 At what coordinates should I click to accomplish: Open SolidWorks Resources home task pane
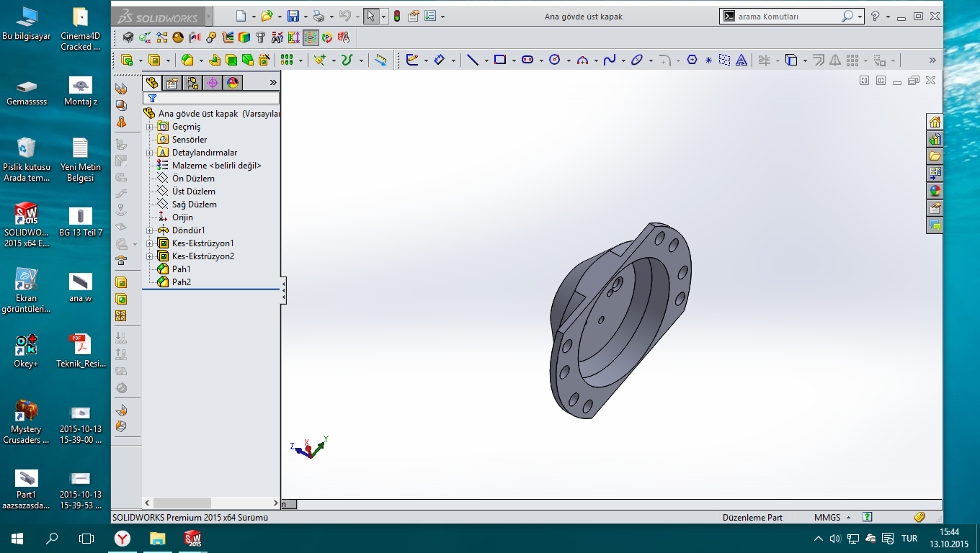[935, 122]
